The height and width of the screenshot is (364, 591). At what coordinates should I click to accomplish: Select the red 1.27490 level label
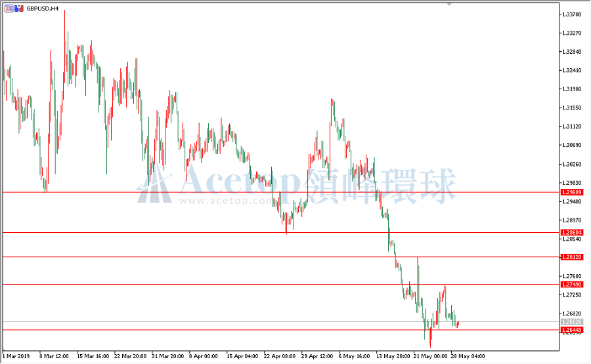pyautogui.click(x=572, y=285)
